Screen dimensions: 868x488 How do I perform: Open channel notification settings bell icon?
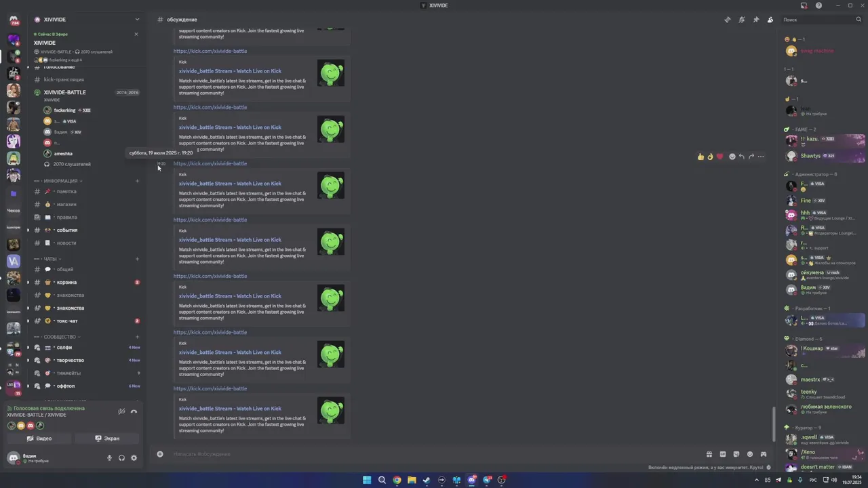(x=742, y=20)
